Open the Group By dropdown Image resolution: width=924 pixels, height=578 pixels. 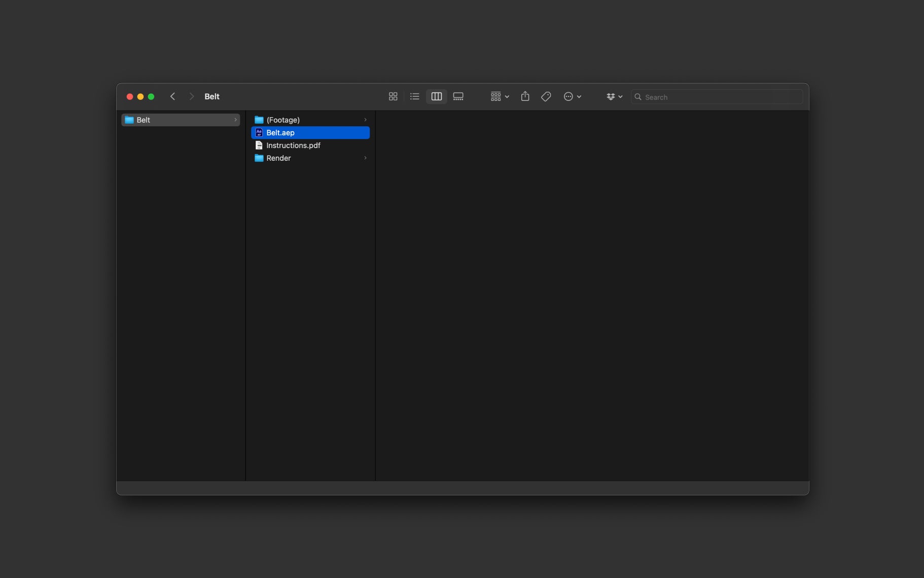tap(500, 96)
